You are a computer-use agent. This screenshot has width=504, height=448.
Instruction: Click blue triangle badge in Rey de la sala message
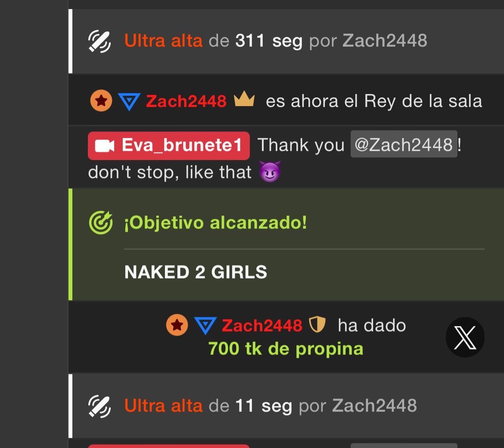129,101
